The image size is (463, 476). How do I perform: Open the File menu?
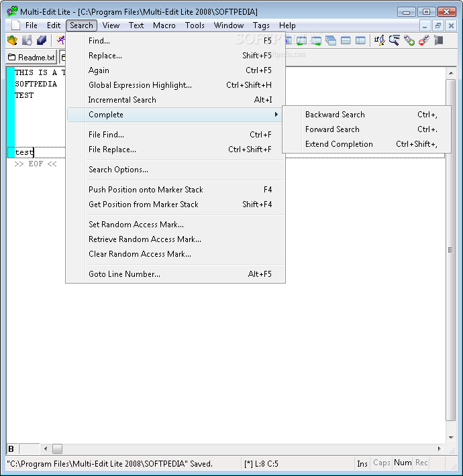[x=32, y=25]
